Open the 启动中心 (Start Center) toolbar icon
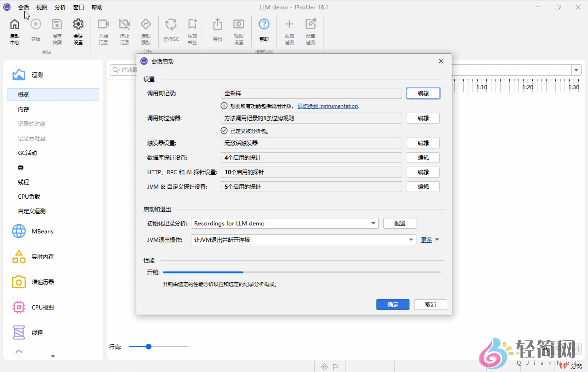 click(14, 31)
